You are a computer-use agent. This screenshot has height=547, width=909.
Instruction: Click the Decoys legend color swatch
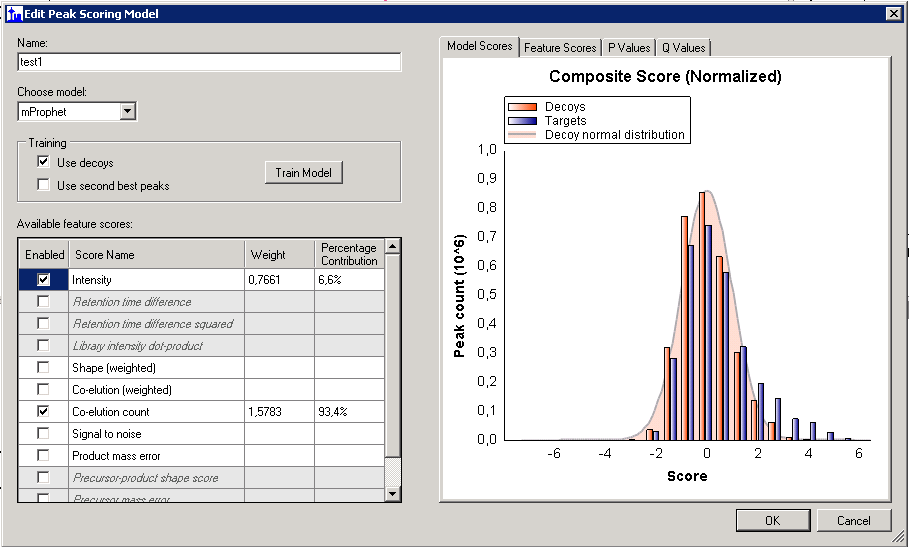coord(522,107)
